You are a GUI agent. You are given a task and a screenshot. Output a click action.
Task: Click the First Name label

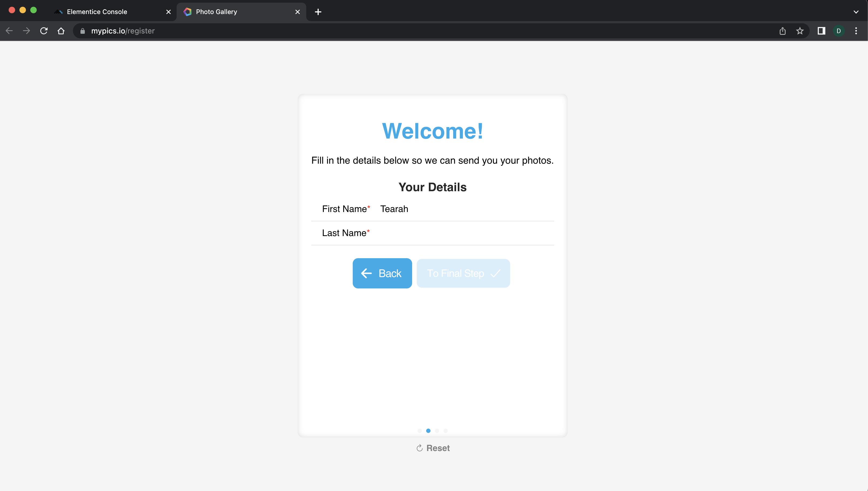tap(346, 209)
